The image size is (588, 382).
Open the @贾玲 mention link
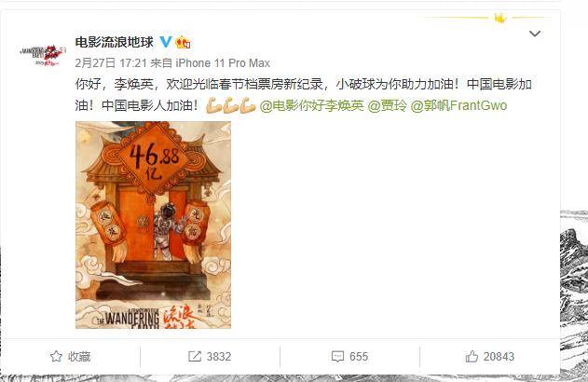click(x=388, y=105)
